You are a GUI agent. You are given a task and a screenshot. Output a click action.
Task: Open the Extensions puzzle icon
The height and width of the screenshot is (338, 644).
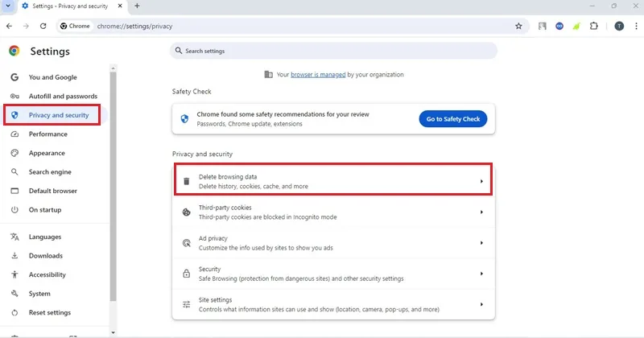[594, 26]
